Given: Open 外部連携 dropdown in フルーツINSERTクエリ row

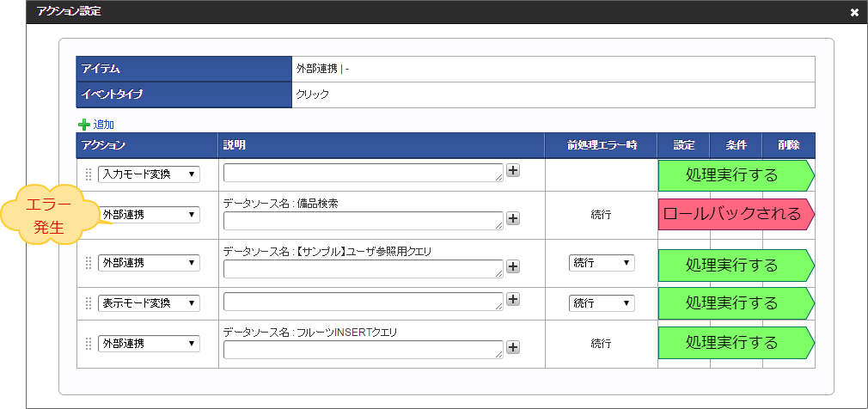Looking at the screenshot, I should [149, 344].
